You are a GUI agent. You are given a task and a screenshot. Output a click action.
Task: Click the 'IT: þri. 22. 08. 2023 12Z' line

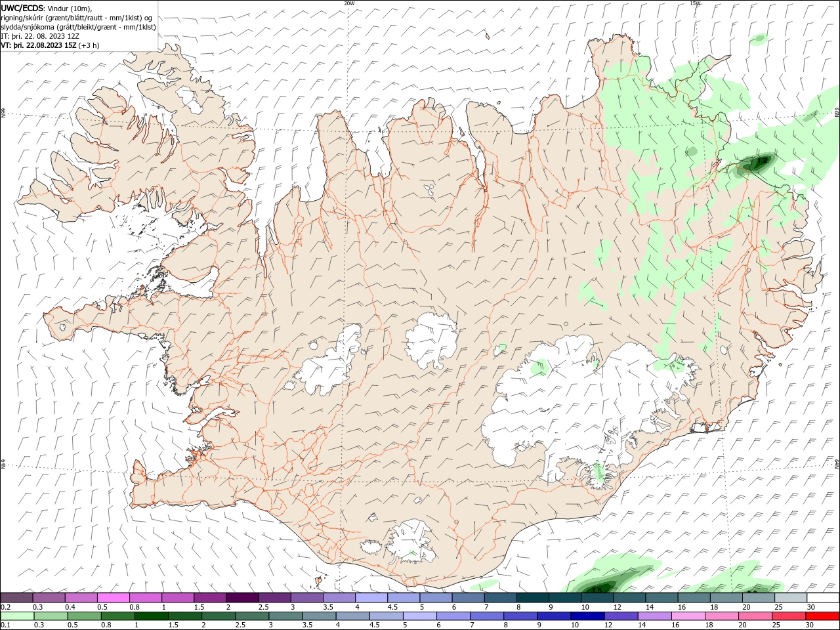pos(40,36)
